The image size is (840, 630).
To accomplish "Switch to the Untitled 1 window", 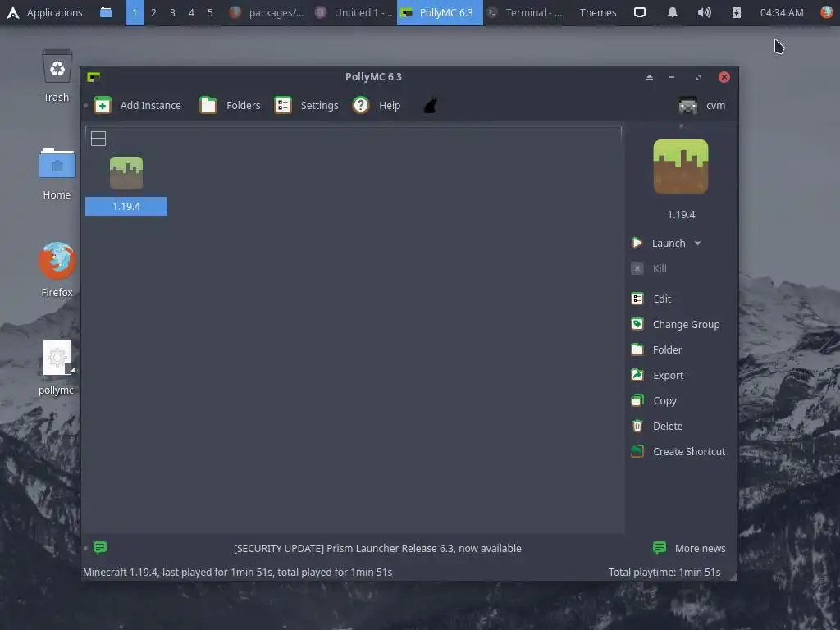I will [354, 12].
